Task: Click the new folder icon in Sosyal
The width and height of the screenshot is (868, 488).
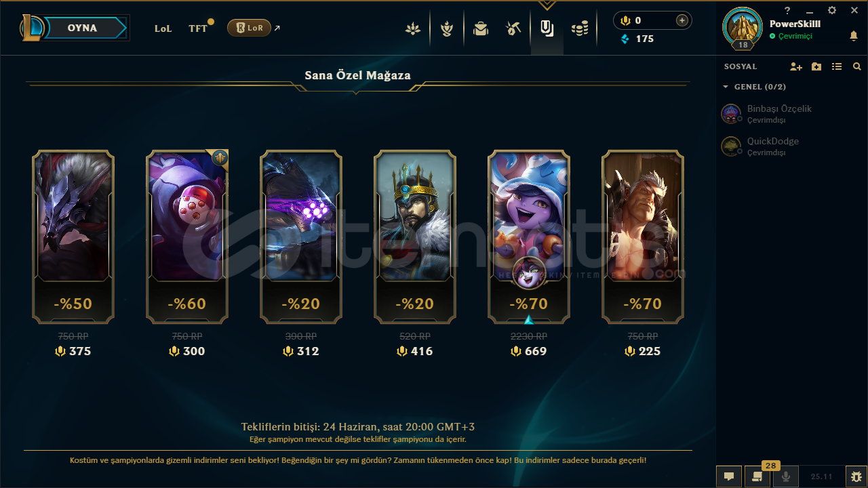Action: [816, 66]
